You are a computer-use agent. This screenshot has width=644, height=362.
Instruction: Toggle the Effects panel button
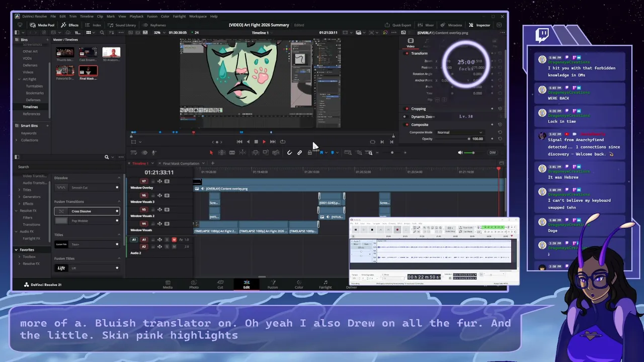(70, 25)
